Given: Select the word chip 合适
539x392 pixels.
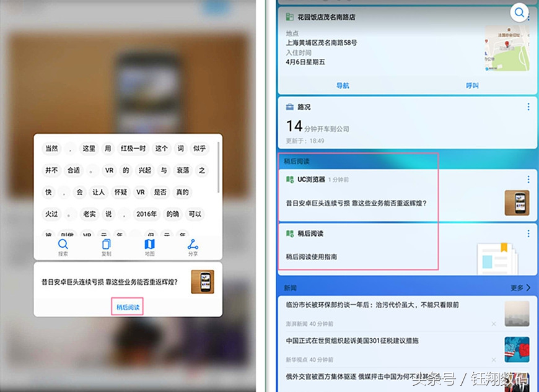Looking at the screenshot, I should click(74, 170).
